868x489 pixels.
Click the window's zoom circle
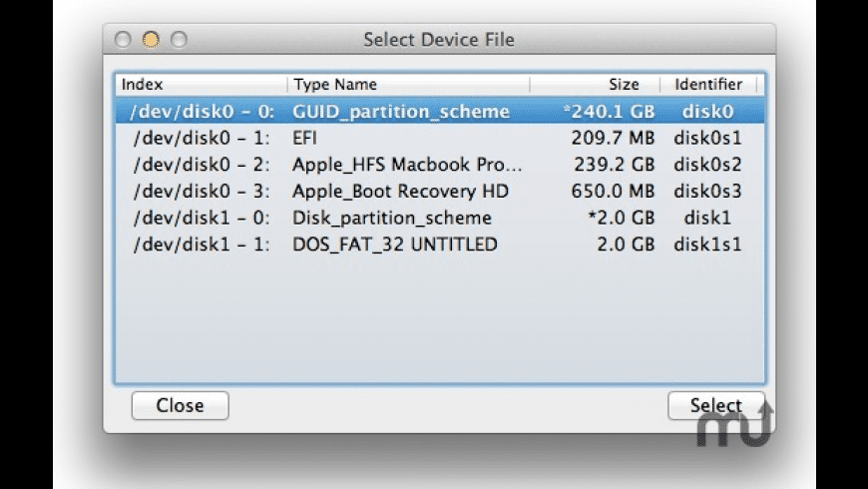tap(179, 40)
